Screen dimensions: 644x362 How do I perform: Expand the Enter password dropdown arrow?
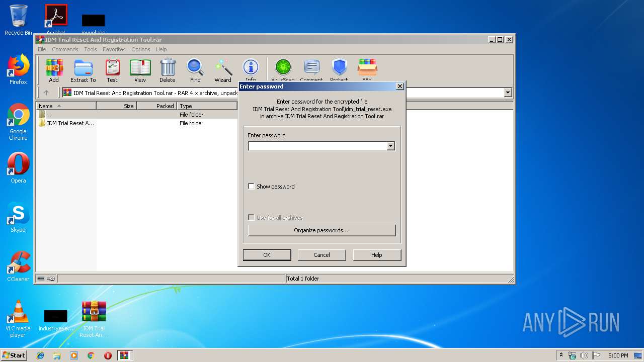coord(390,146)
